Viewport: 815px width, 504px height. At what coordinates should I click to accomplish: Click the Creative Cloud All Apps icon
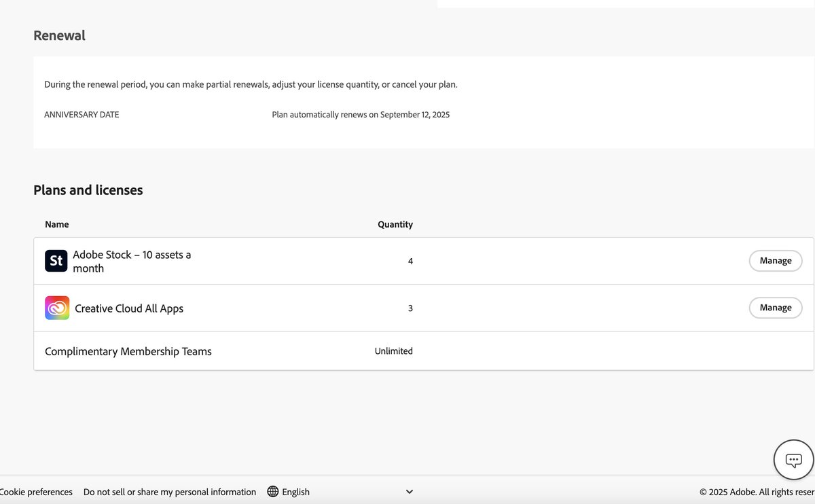pyautogui.click(x=57, y=308)
